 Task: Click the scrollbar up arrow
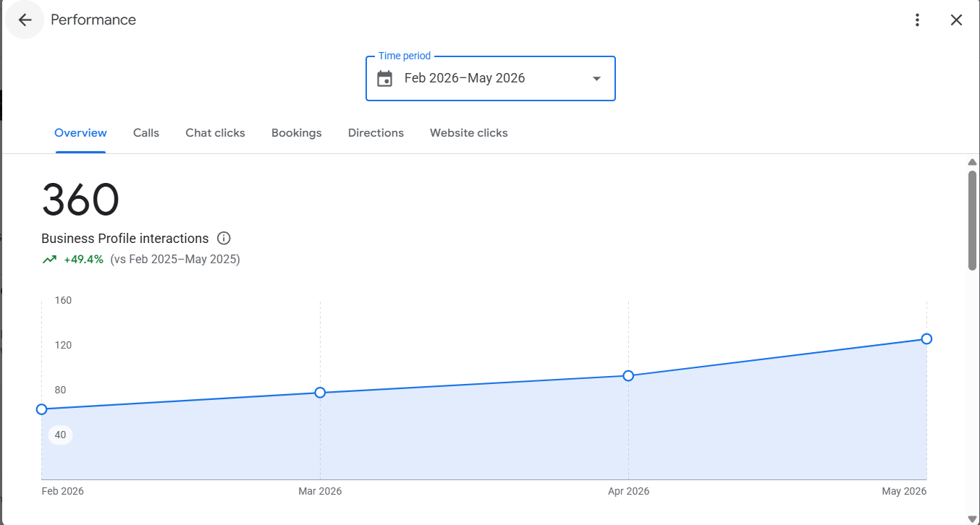point(972,162)
